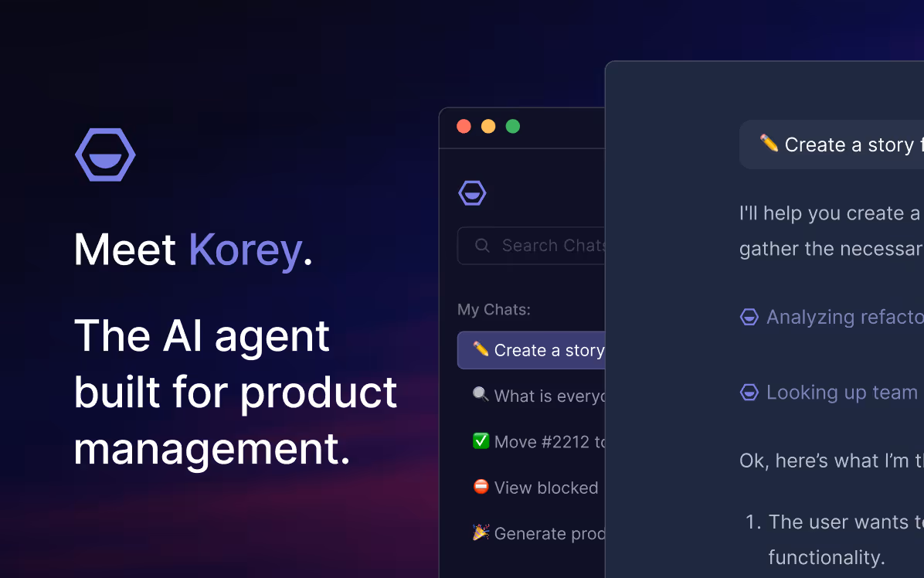Click the Korey icon beside 'Analyzing refacto'
Viewport: 924px width, 578px height.
pyautogui.click(x=749, y=317)
